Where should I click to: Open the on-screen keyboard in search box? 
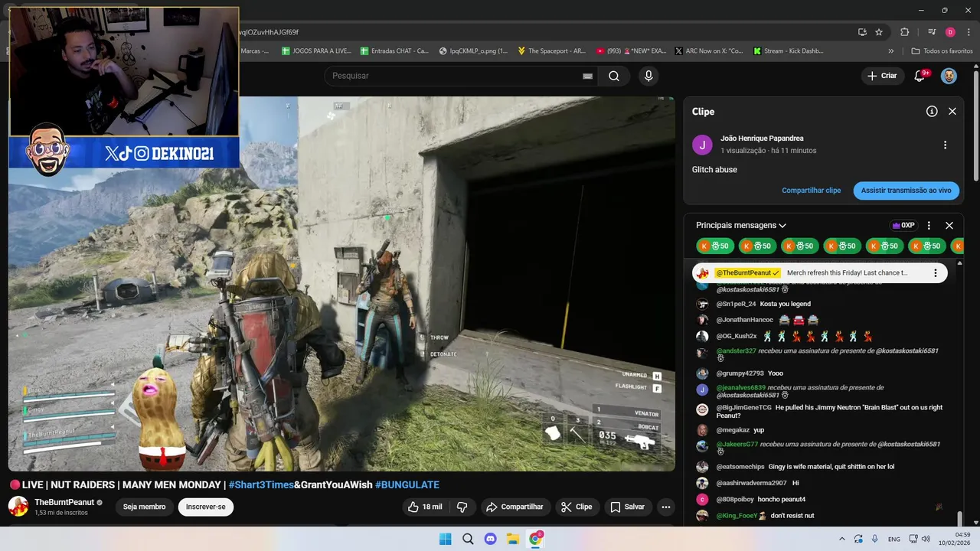click(588, 76)
